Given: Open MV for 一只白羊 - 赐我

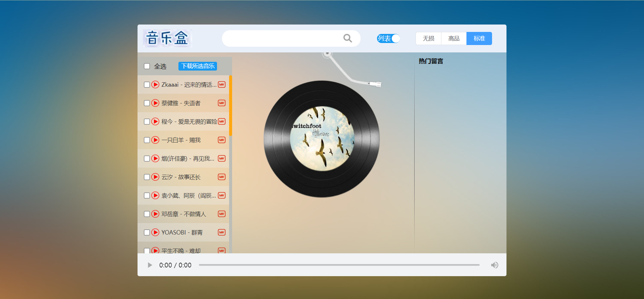Looking at the screenshot, I should point(222,140).
